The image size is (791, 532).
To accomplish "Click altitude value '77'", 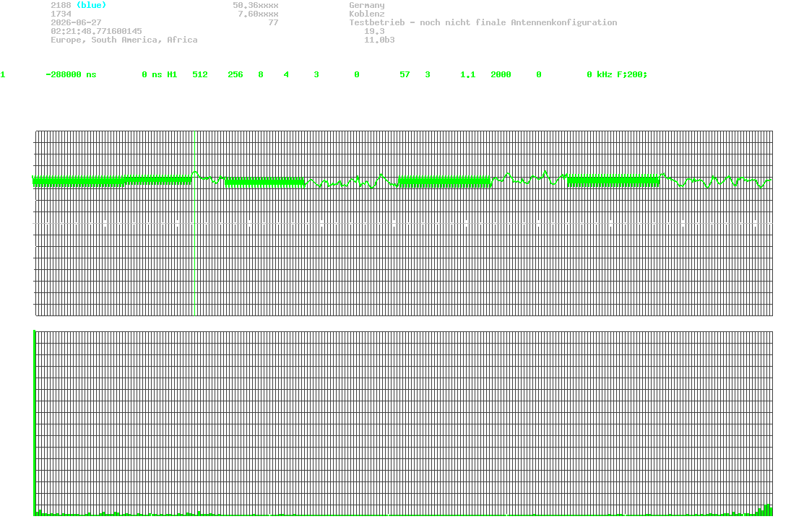I will point(273,22).
